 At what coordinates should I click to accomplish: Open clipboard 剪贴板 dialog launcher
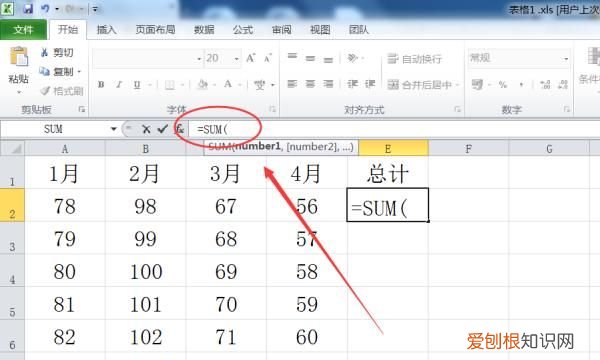82,110
